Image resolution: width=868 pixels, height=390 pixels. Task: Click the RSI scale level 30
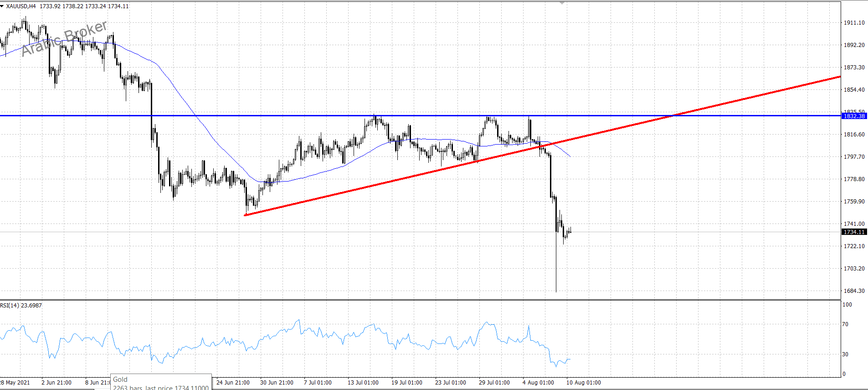tap(845, 354)
